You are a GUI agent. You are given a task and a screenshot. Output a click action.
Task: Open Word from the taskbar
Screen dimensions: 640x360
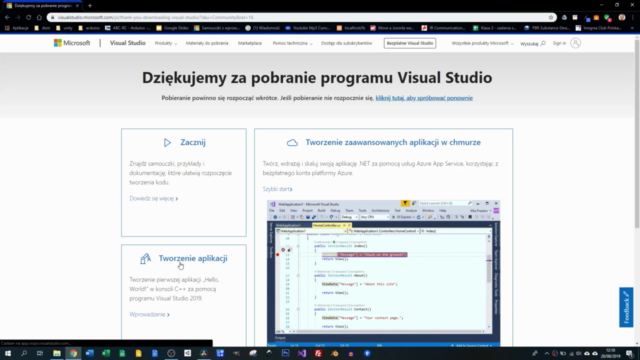coord(89,353)
